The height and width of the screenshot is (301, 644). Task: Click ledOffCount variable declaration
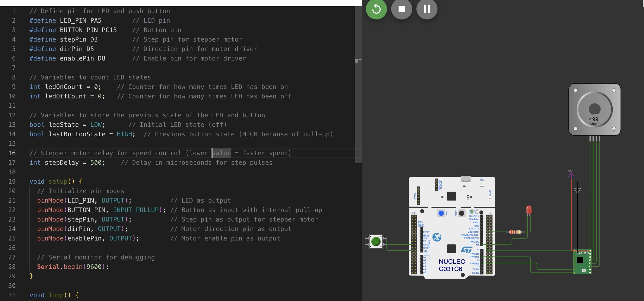point(67,96)
